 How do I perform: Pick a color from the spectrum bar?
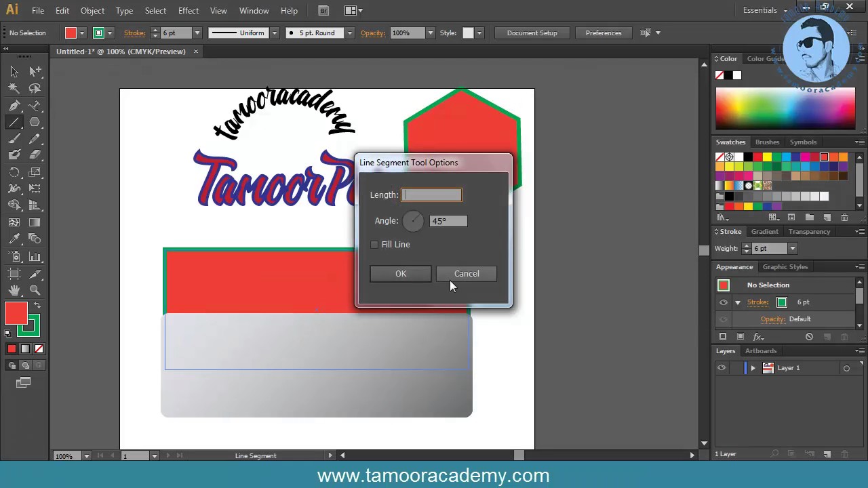point(785,108)
